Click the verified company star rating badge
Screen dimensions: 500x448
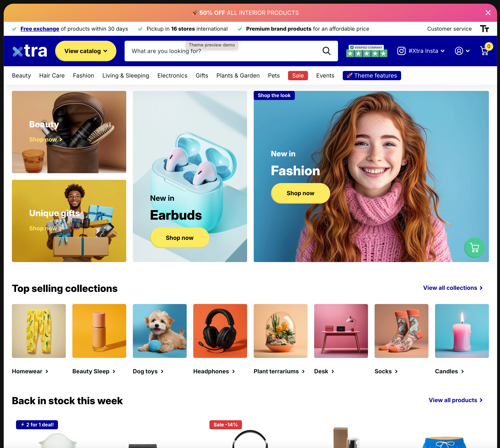pyautogui.click(x=367, y=51)
